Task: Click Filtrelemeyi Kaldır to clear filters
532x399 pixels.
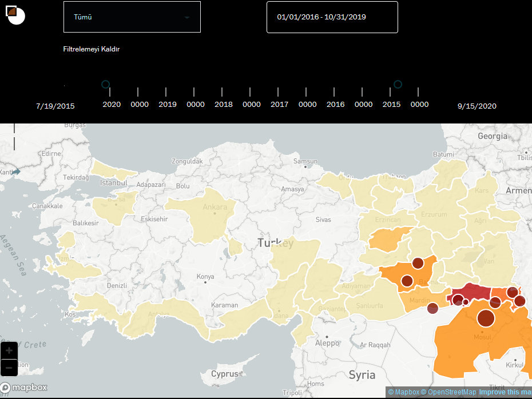Action: pyautogui.click(x=92, y=49)
